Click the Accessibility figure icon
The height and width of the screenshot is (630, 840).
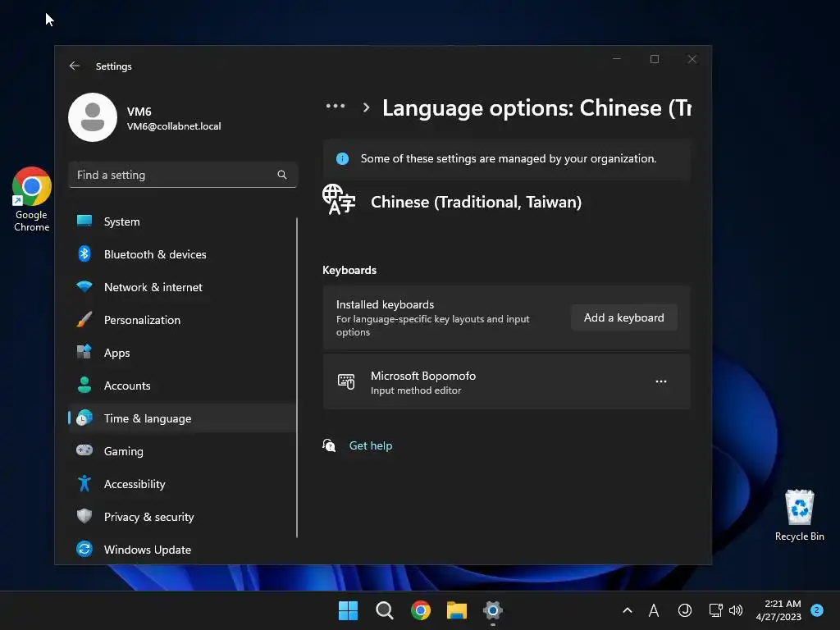click(x=84, y=483)
